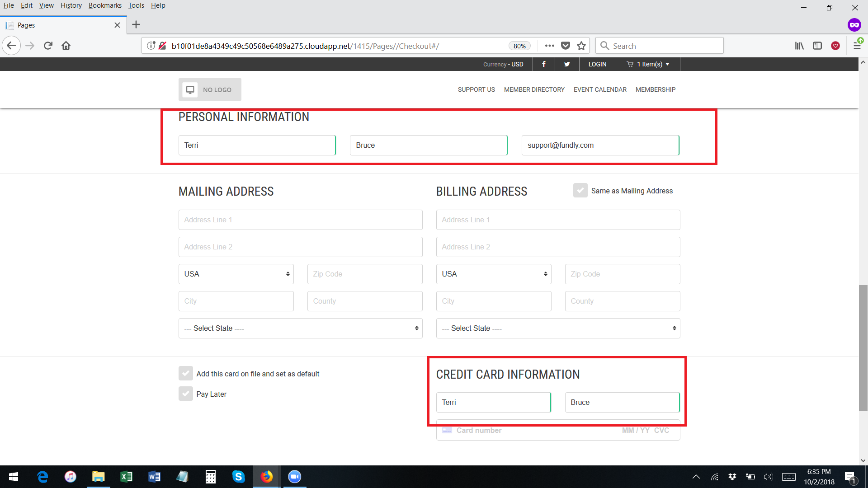Open Skype from the taskbar
Viewport: 868px width, 488px height.
[x=238, y=477]
